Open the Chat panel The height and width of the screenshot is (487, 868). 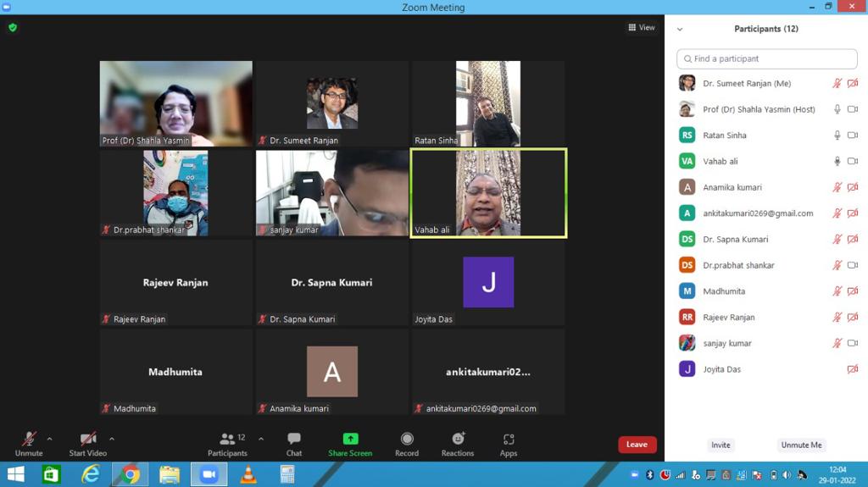[x=293, y=443]
